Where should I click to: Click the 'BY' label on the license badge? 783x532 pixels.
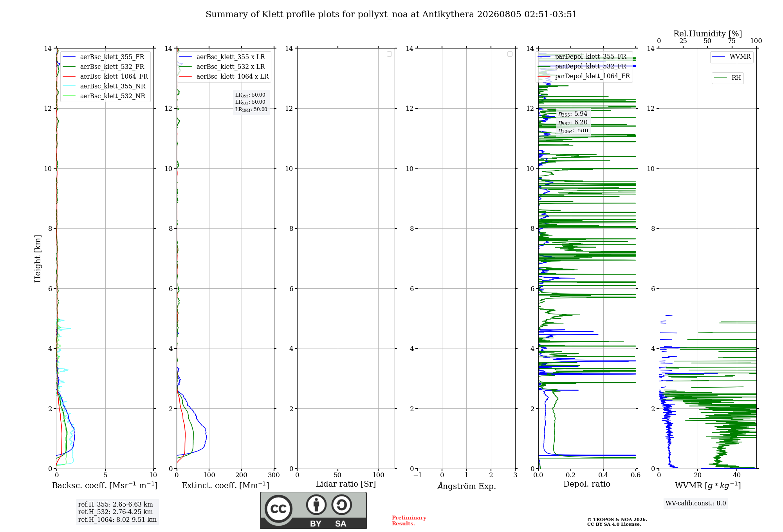click(x=316, y=524)
